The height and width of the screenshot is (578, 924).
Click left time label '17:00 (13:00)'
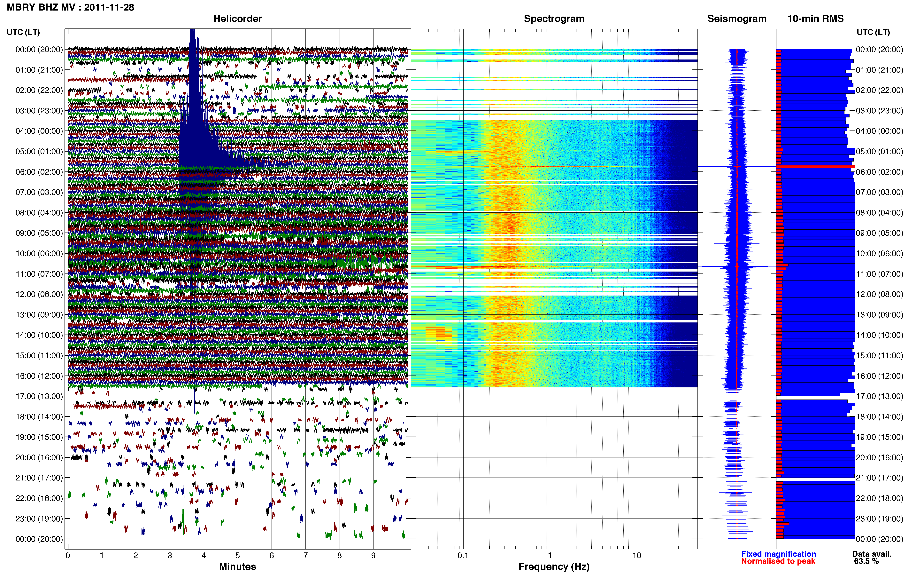[39, 396]
